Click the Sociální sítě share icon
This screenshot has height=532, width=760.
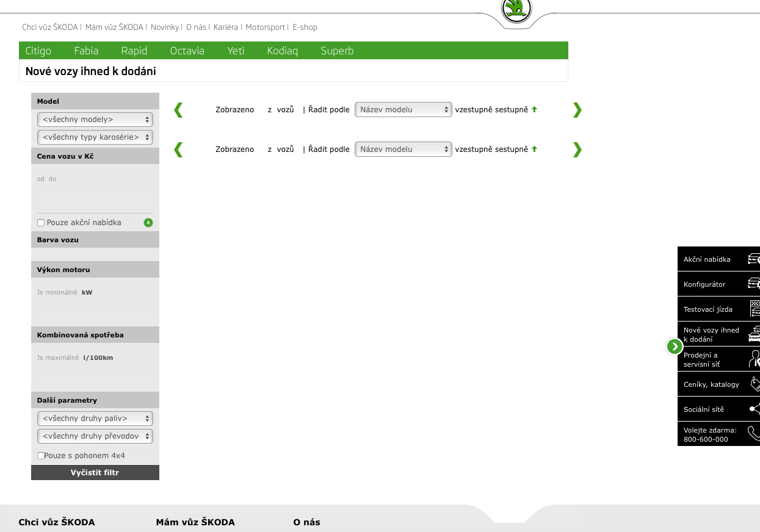755,409
